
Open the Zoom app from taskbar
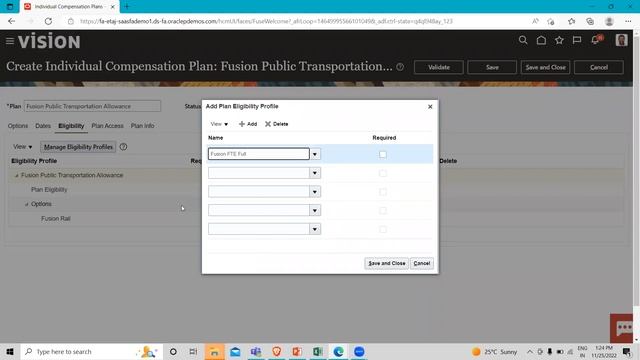click(x=359, y=351)
